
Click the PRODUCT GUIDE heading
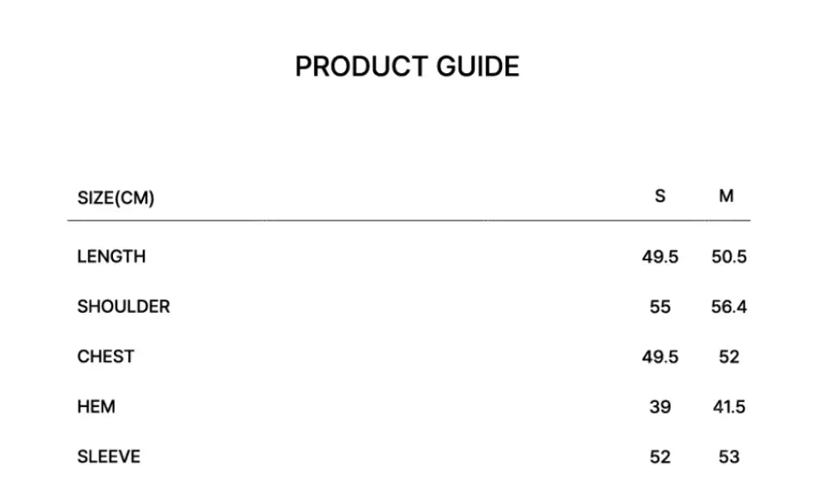[407, 66]
